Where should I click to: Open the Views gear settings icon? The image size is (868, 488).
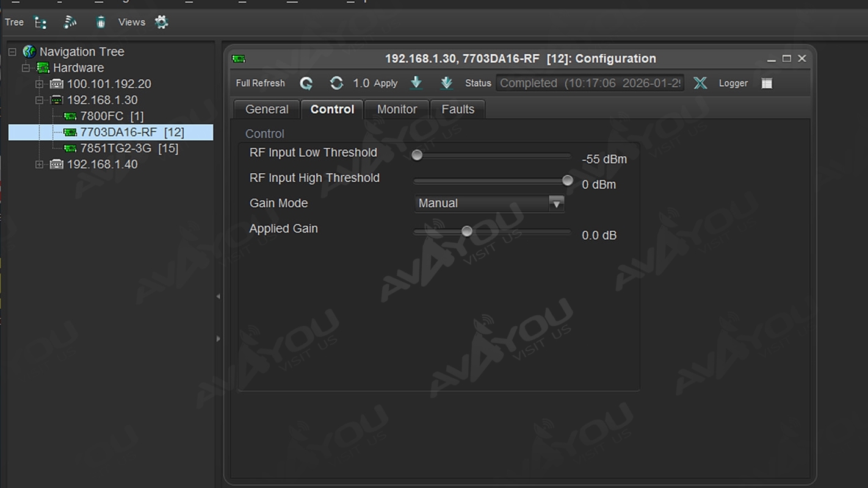[x=161, y=23]
